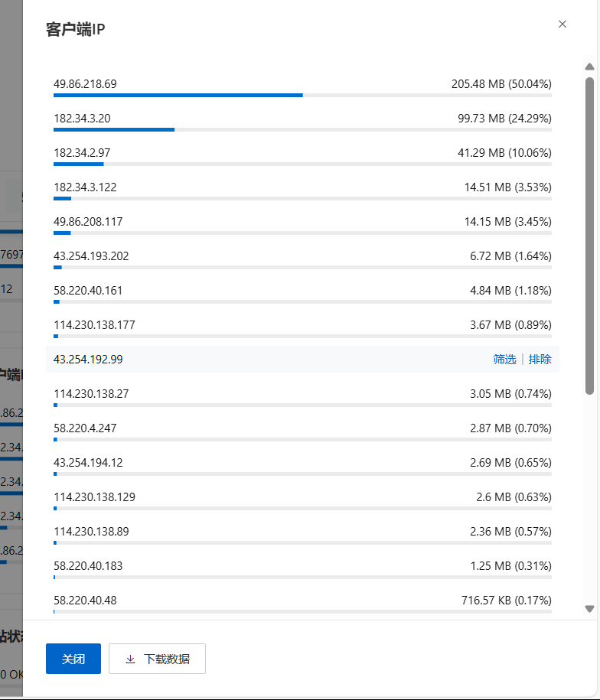Viewport: 600px width, 700px height.
Task: Select IP row 182.34.3.122
Action: click(303, 190)
